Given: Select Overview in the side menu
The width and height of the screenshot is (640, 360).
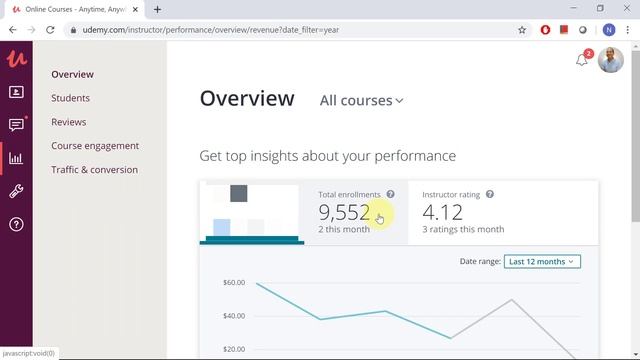Looking at the screenshot, I should [x=73, y=74].
